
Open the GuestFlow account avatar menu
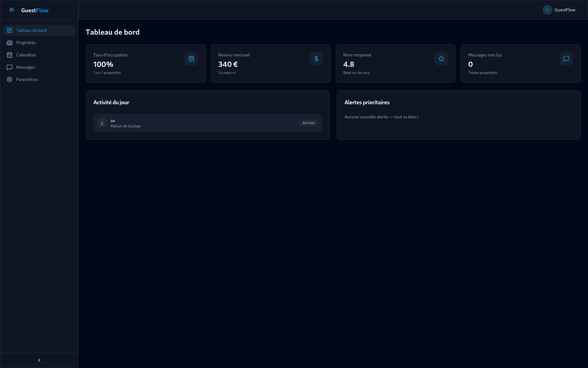coord(548,10)
